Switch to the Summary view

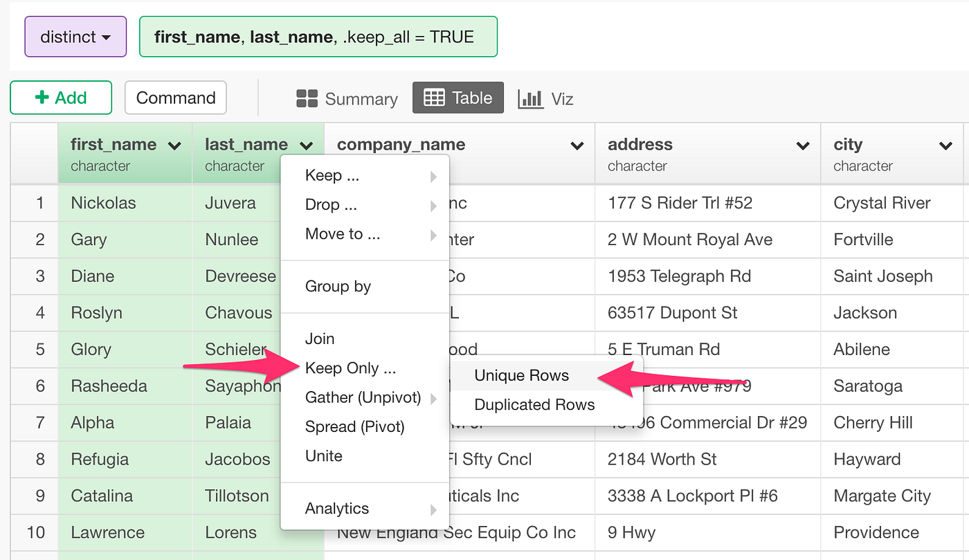[347, 99]
